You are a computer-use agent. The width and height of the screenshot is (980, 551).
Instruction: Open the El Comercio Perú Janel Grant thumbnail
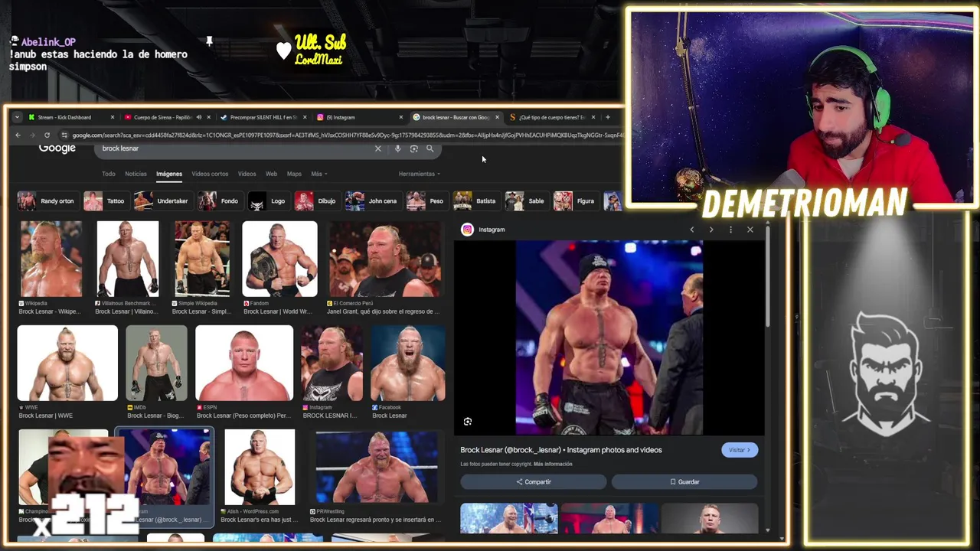click(x=385, y=259)
